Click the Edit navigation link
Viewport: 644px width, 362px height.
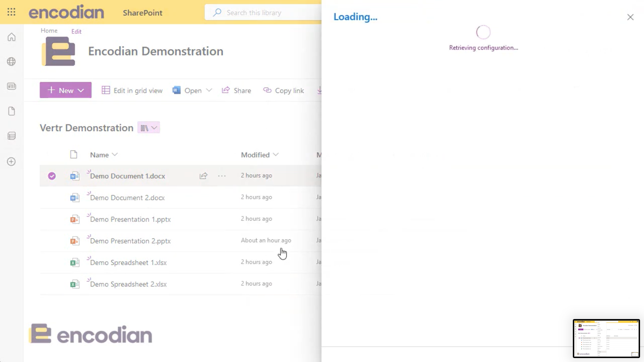pyautogui.click(x=76, y=32)
